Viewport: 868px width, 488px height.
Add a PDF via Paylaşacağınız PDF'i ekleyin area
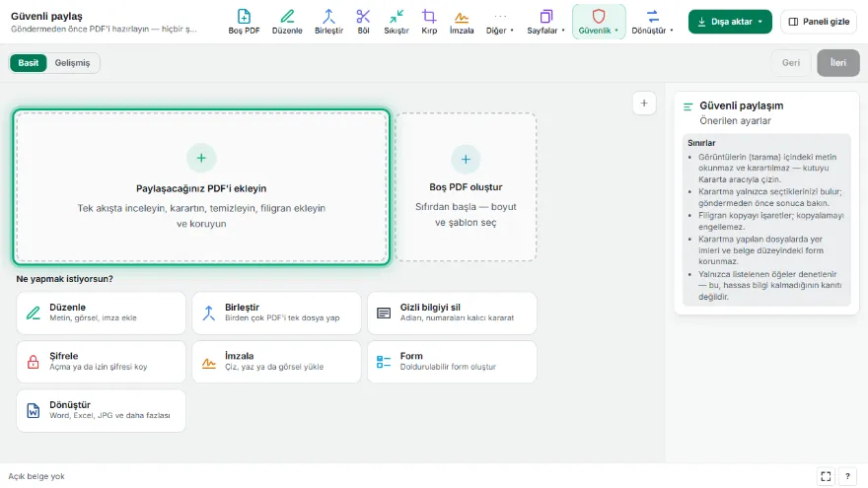click(x=201, y=187)
